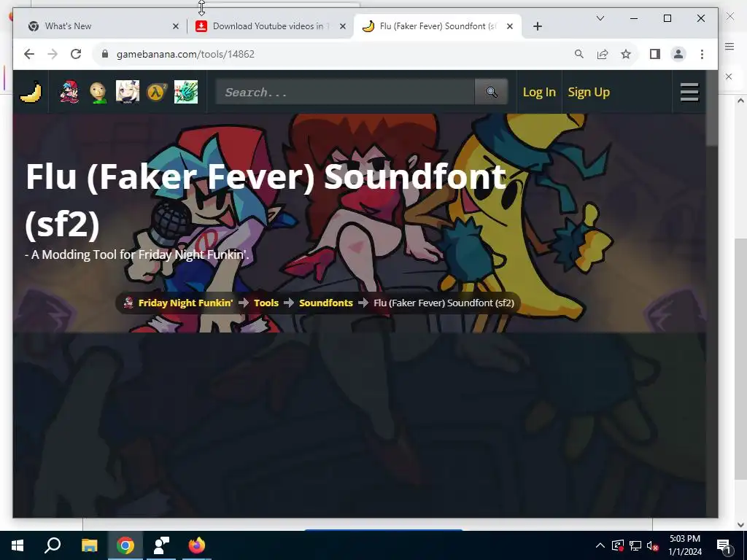Close the Download Youtube videos tab

click(343, 26)
